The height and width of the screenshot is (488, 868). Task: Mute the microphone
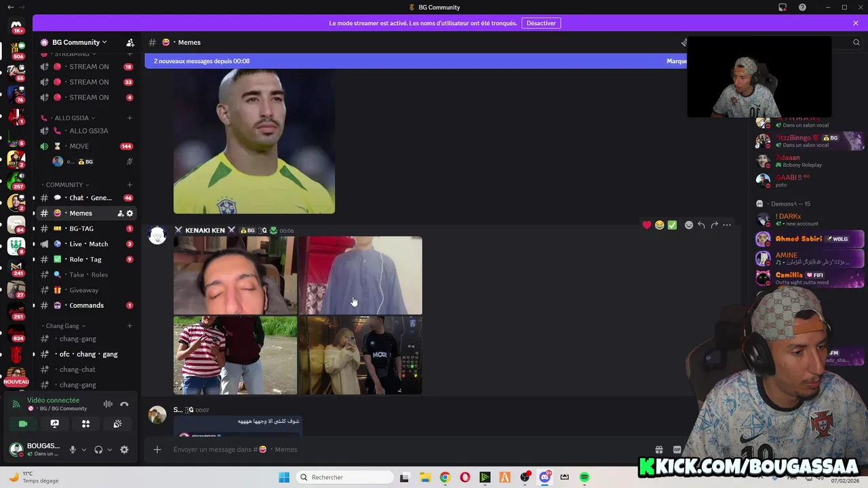(x=73, y=449)
